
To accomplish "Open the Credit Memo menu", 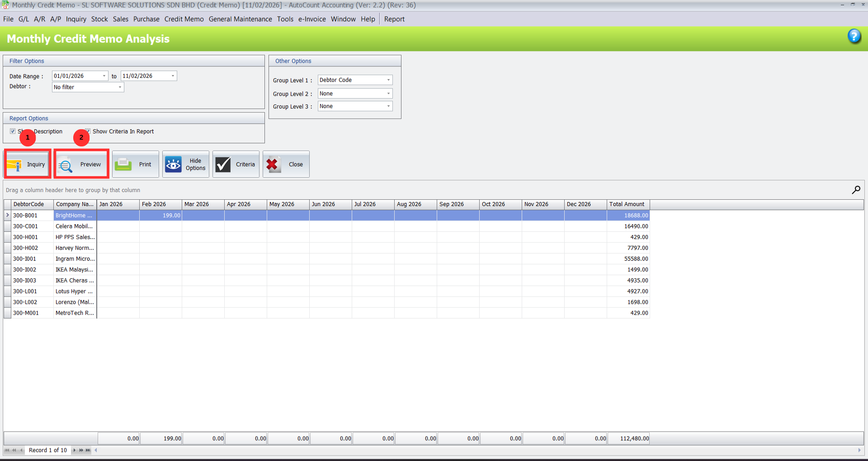I will (184, 19).
